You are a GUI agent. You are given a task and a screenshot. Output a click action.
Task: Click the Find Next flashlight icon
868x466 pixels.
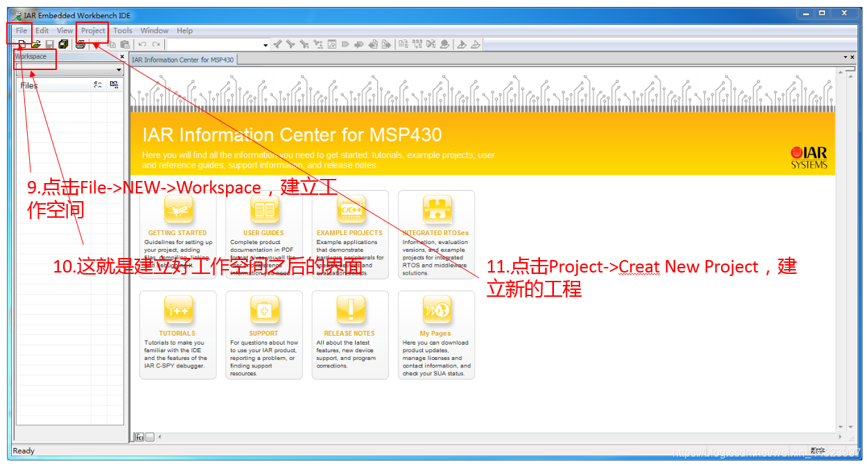pyautogui.click(x=290, y=44)
